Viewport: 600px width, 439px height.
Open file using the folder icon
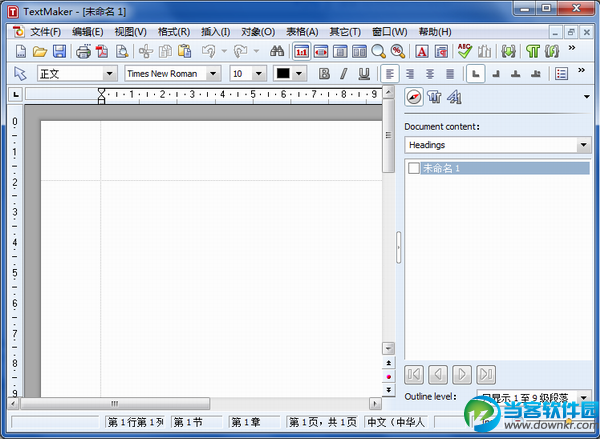[x=39, y=51]
